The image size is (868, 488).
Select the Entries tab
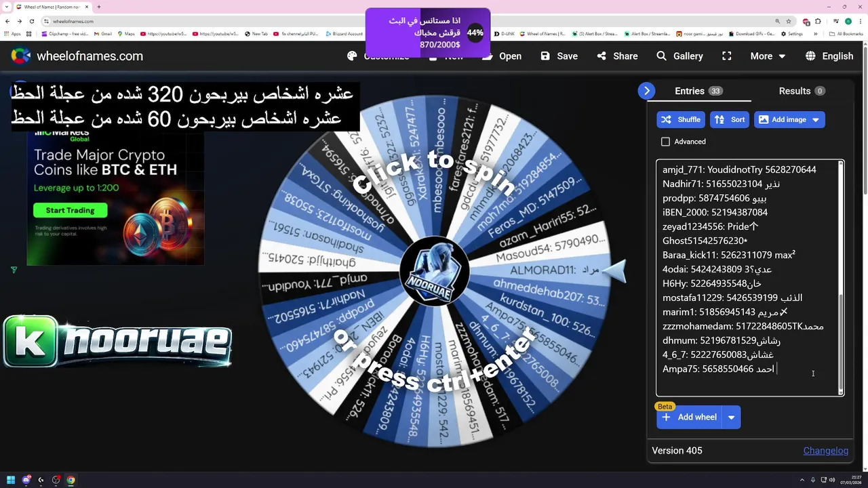[698, 91]
